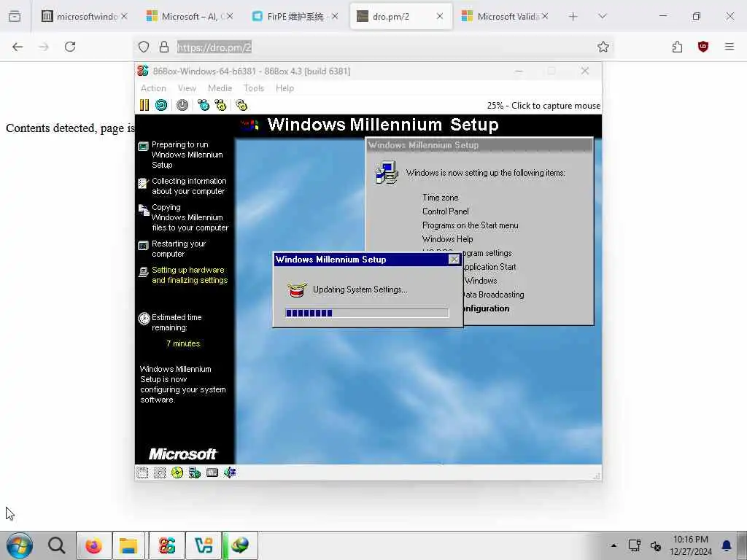Click 'Restarting your computer' step text
Viewport: 747px width, 560px height.
coord(179,249)
